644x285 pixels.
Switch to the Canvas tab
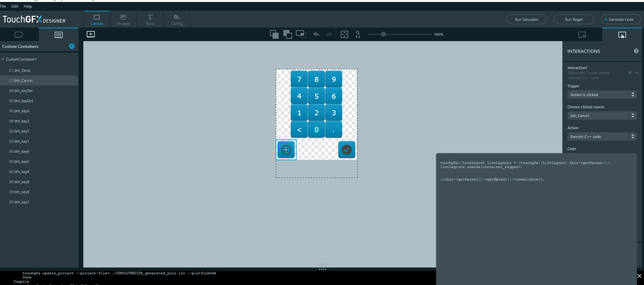pyautogui.click(x=97, y=20)
